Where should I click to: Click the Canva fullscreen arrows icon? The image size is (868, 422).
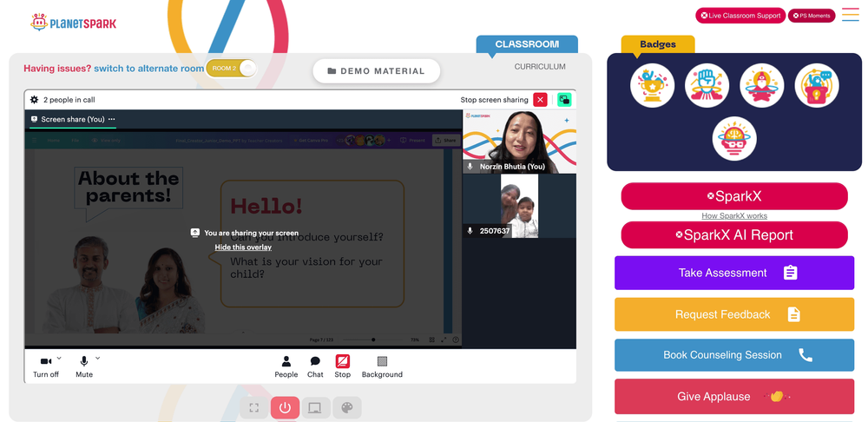pos(444,340)
